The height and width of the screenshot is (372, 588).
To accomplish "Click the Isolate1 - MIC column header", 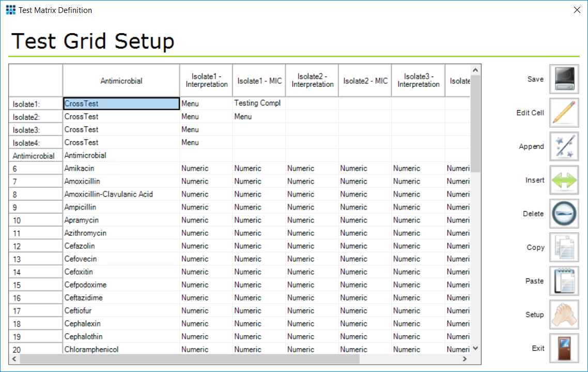I will [258, 80].
